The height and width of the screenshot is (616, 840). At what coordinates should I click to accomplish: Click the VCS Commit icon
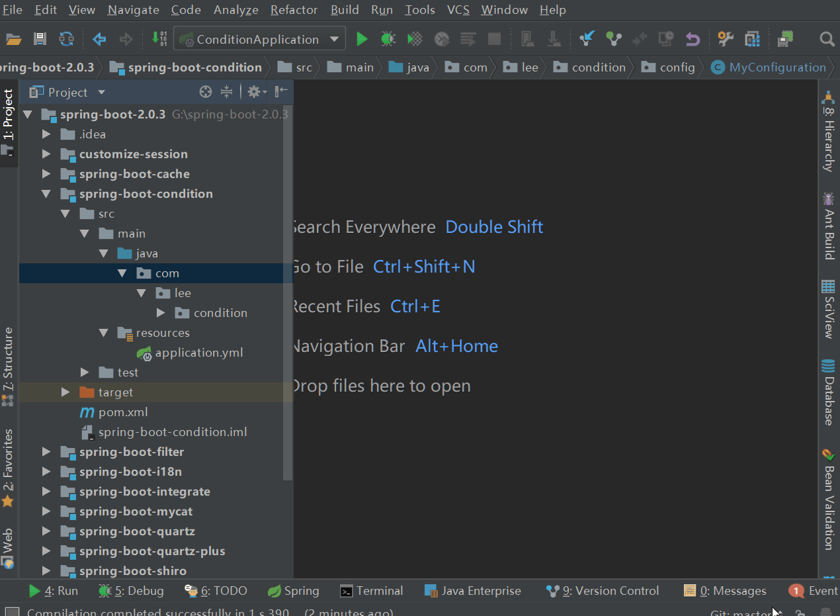click(614, 39)
